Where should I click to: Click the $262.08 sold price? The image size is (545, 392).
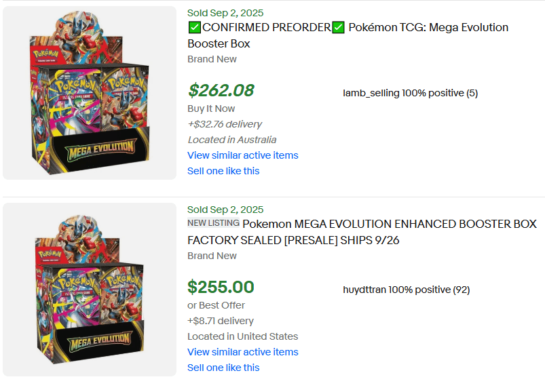click(x=221, y=90)
